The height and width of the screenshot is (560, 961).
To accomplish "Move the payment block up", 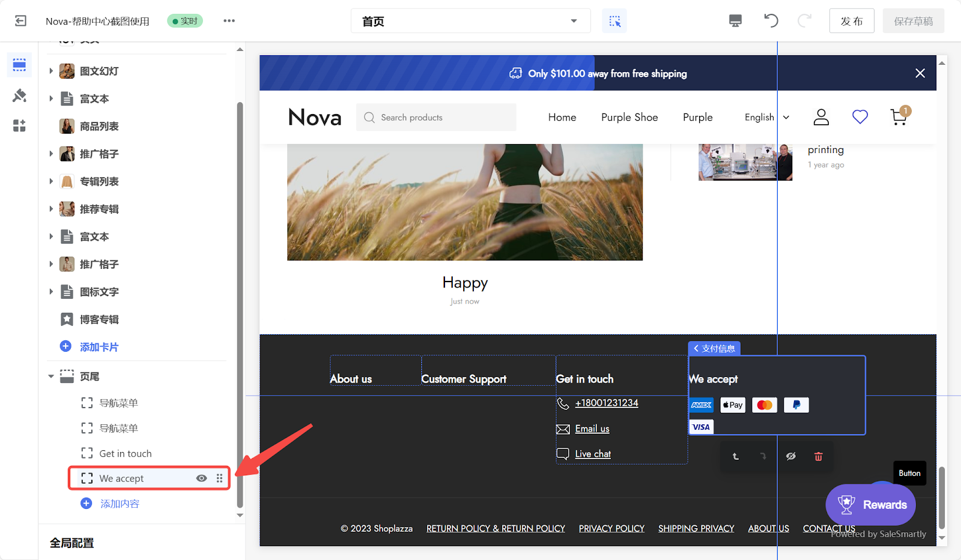I will (x=736, y=457).
